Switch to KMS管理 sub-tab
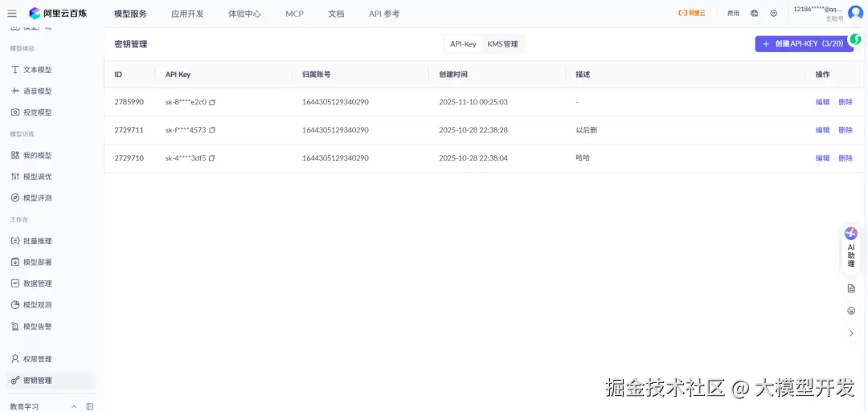Image resolution: width=868 pixels, height=412 pixels. (502, 44)
